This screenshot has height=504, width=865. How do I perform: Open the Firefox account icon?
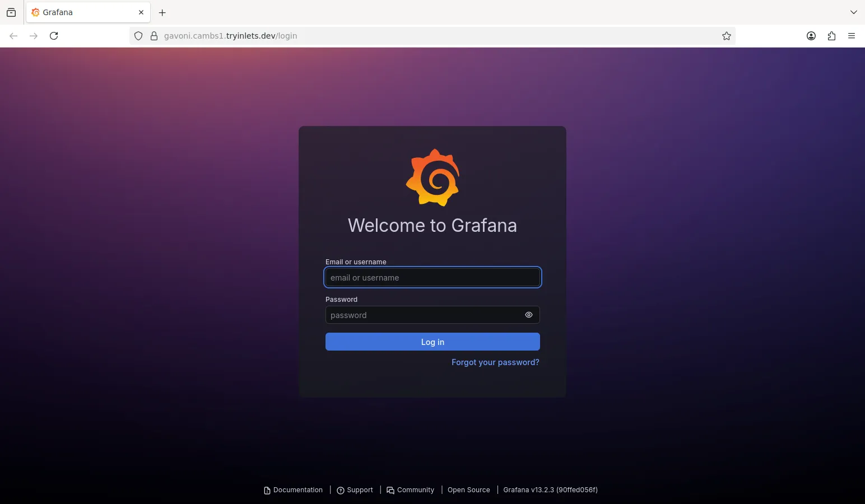pyautogui.click(x=811, y=36)
